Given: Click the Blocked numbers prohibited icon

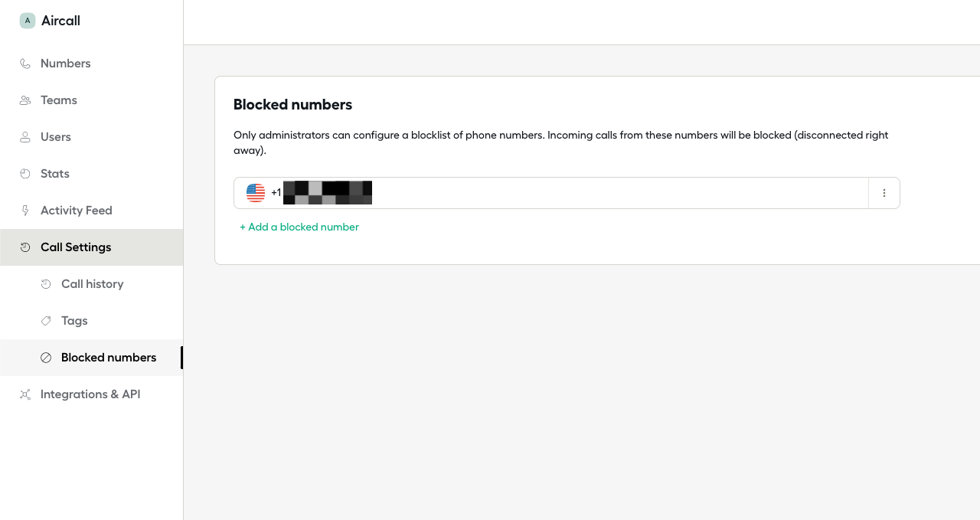Looking at the screenshot, I should pyautogui.click(x=46, y=358).
